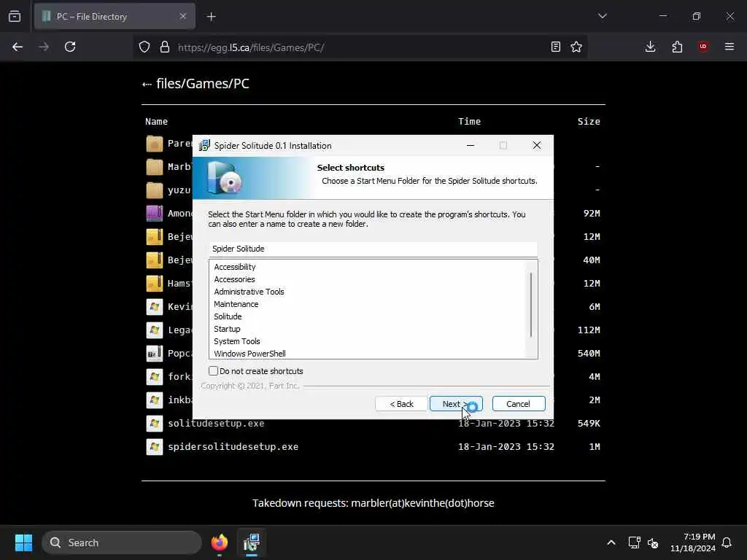747x560 pixels.
Task: Click the Among purple archive icon
Action: coord(155,214)
